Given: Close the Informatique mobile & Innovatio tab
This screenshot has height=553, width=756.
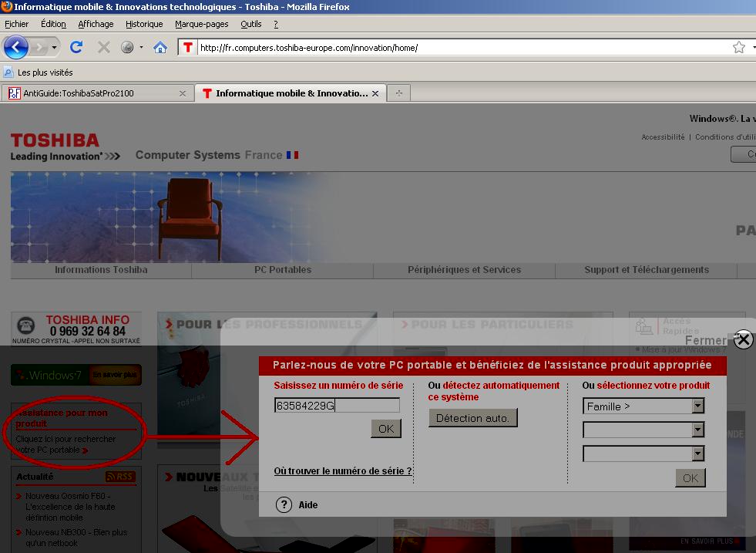Looking at the screenshot, I should coord(375,93).
